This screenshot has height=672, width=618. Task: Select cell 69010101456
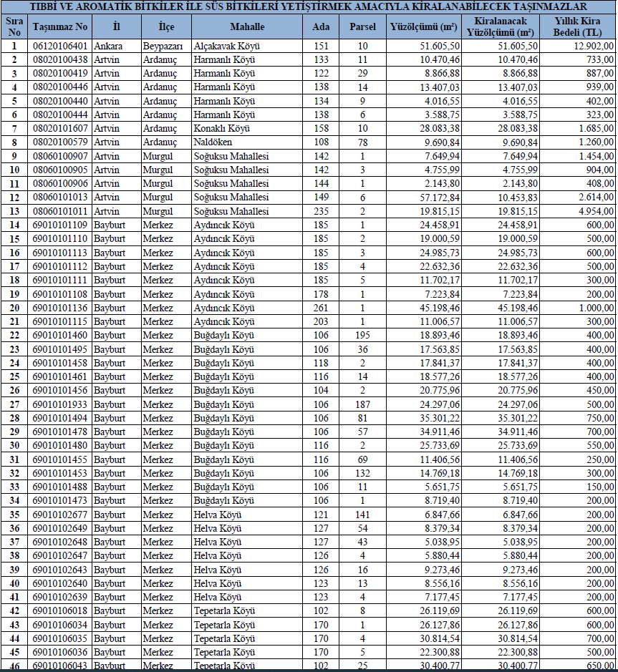tap(60, 391)
